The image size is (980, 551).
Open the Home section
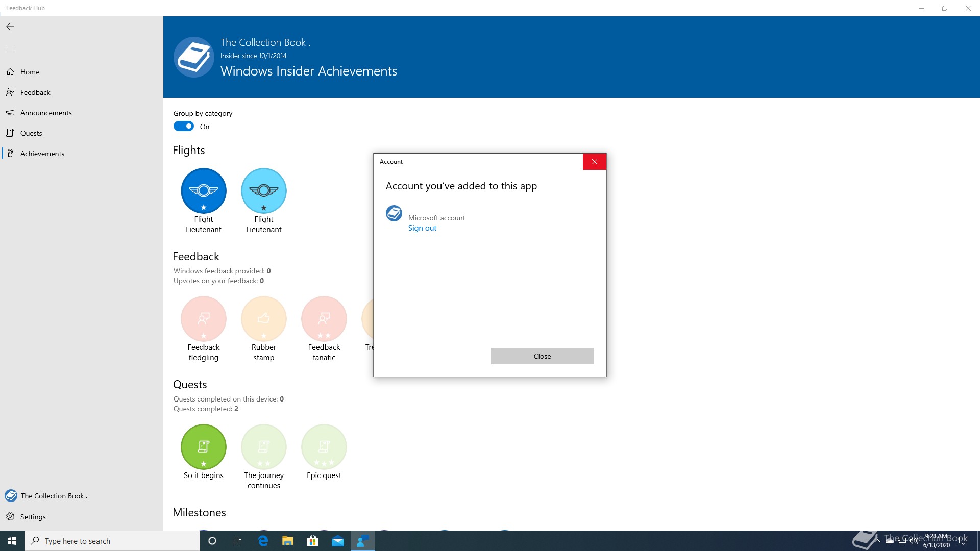(x=82, y=72)
